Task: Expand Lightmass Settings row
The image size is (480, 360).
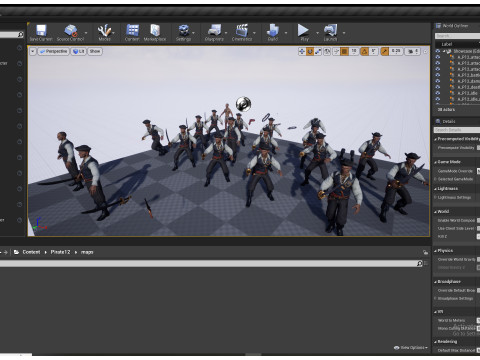Action: click(x=435, y=198)
